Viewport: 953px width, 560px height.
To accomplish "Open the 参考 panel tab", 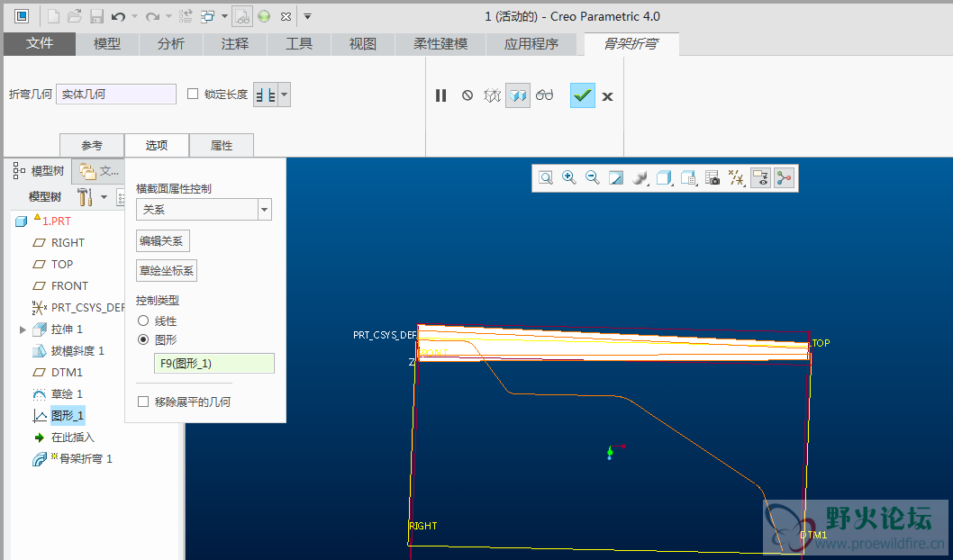I will point(92,145).
